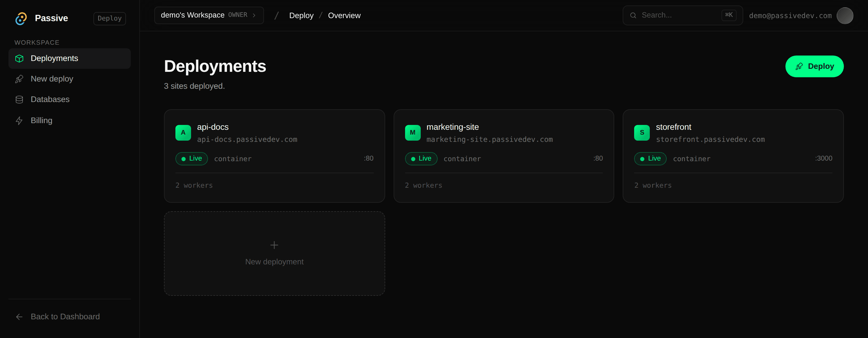Open the storefront deployment title
Screen dimensions: 868x338
tap(673, 127)
